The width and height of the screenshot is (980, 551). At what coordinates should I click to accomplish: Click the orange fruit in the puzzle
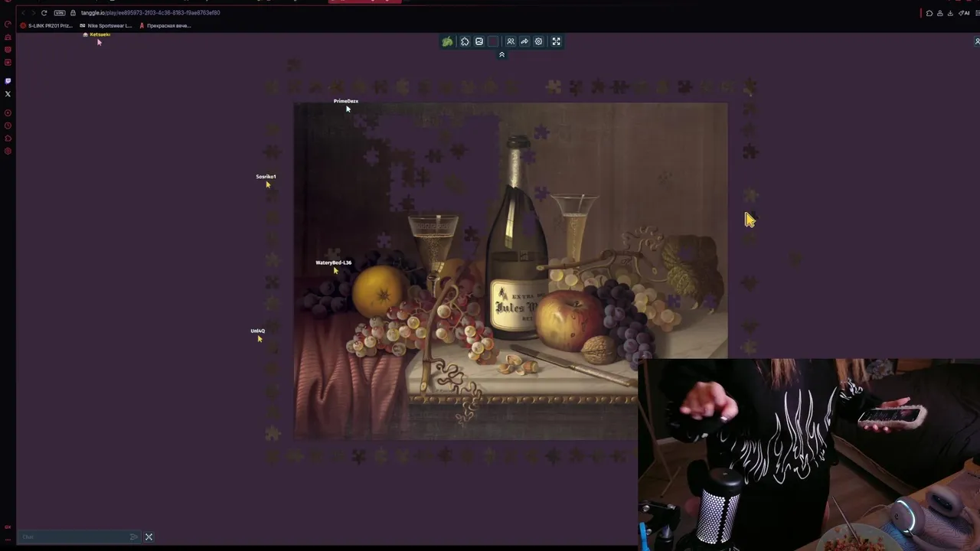(380, 290)
